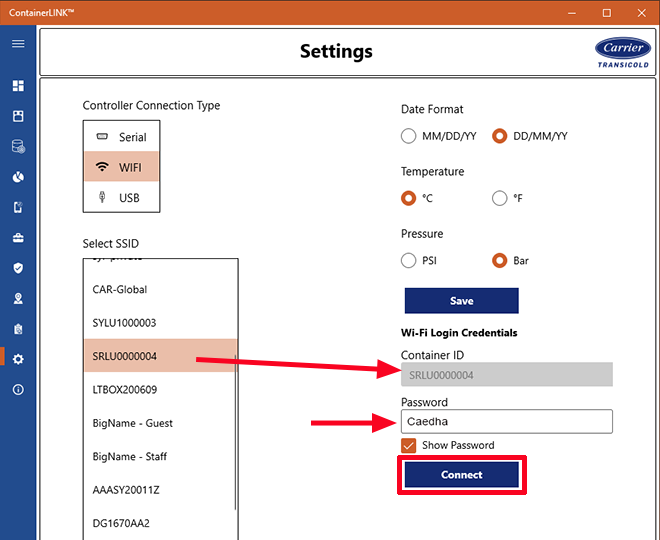Screen dimensions: 660x540
Task: Open the pie chart icon in sidebar
Action: pyautogui.click(x=18, y=177)
